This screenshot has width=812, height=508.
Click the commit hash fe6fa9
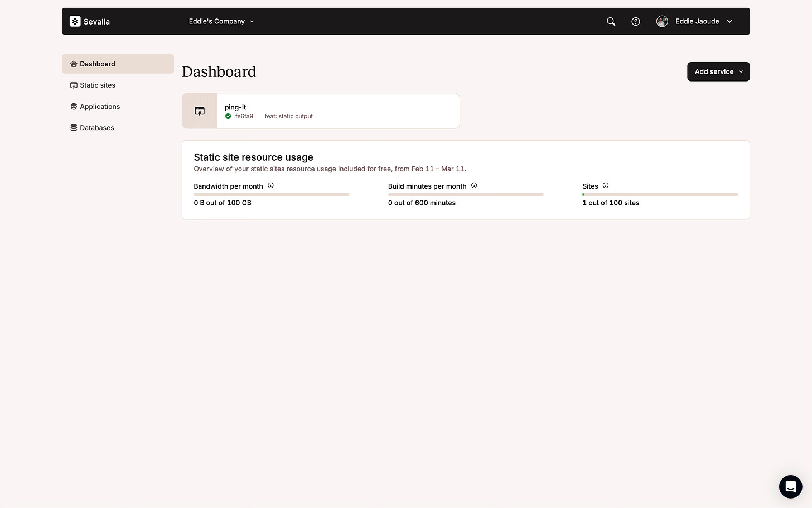coord(244,116)
